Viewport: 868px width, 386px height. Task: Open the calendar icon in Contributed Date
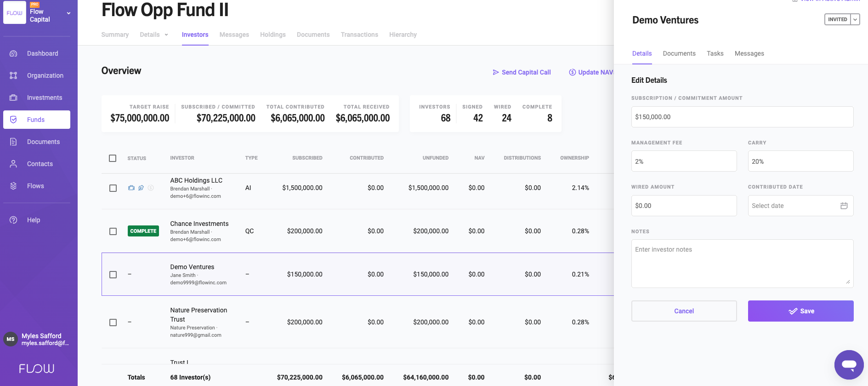tap(844, 206)
